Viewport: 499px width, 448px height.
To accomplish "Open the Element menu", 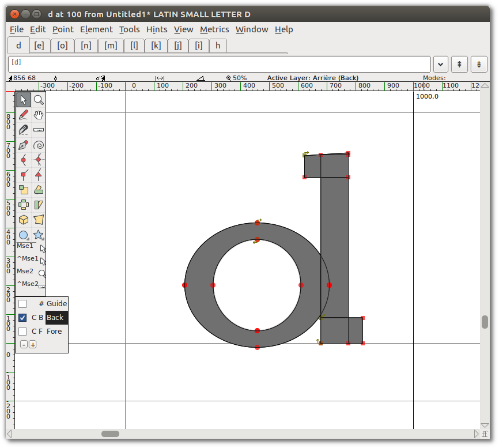I will coord(96,29).
